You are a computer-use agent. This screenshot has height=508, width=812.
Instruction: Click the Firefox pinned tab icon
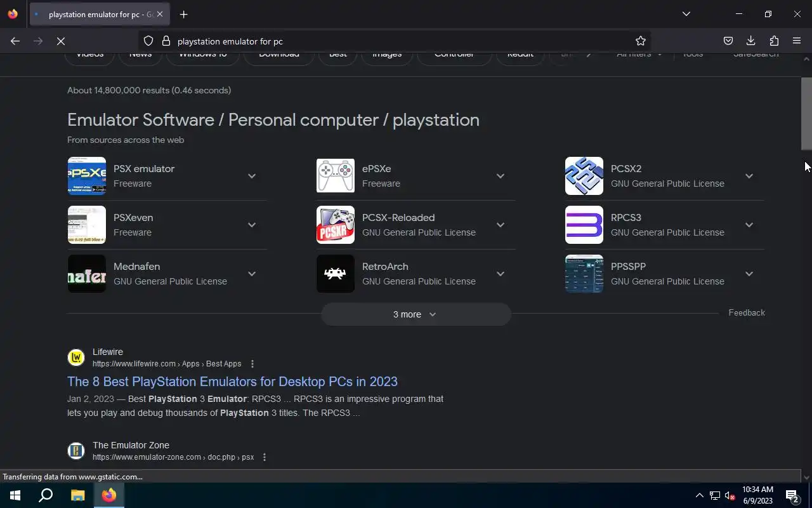coord(13,14)
